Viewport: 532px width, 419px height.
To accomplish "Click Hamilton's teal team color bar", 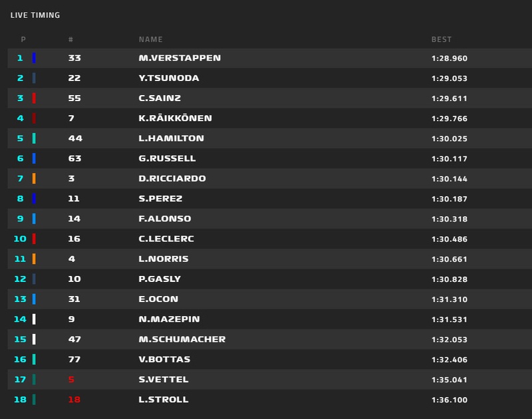I will tap(34, 138).
